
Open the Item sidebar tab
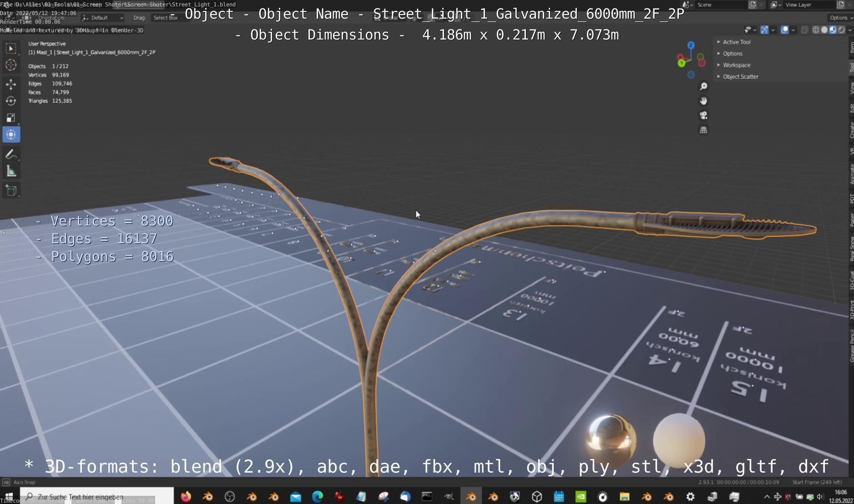(x=851, y=47)
